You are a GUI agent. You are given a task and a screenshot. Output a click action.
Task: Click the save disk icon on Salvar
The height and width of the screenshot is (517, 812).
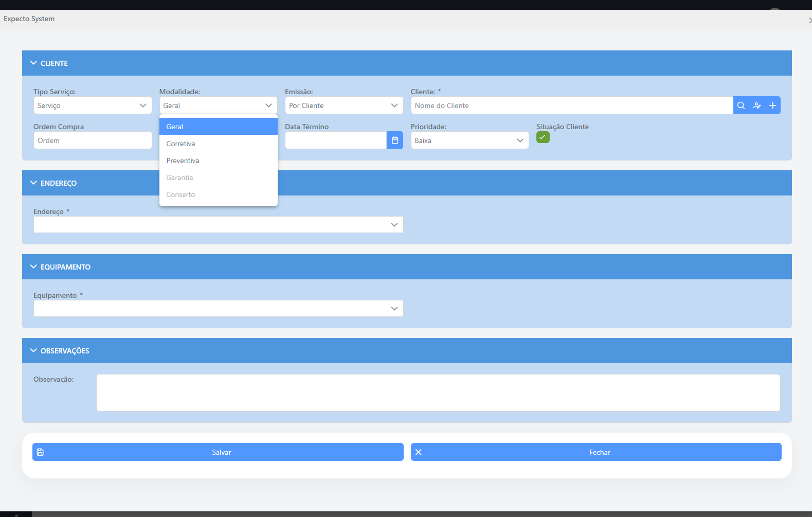[41, 452]
